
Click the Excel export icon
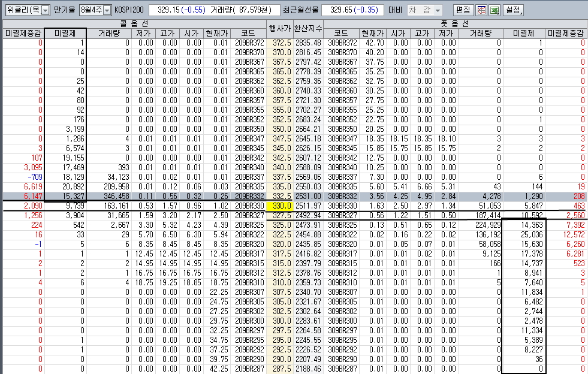496,10
